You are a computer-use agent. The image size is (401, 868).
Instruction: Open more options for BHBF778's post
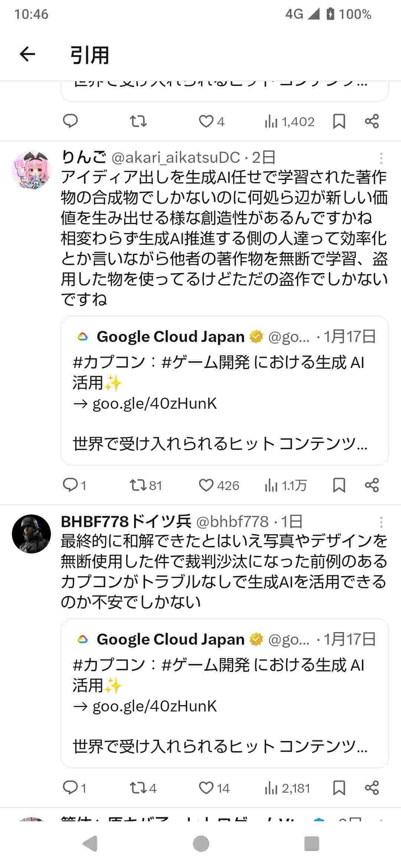(381, 522)
